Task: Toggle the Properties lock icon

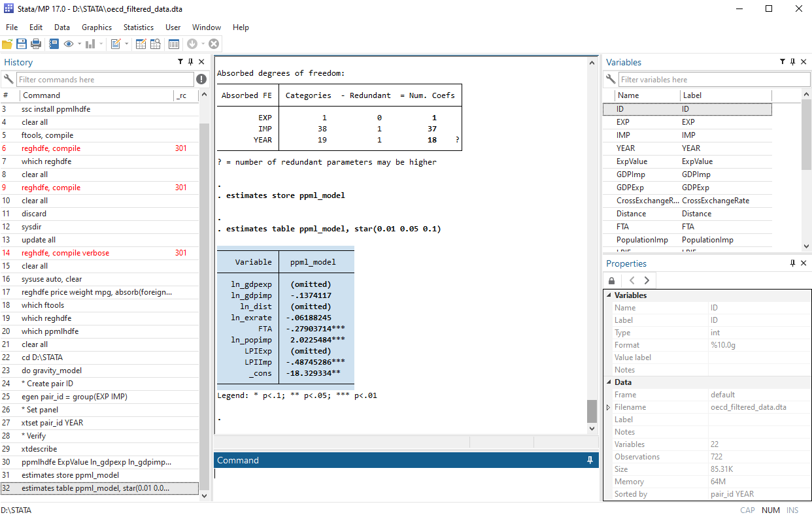Action: [612, 280]
